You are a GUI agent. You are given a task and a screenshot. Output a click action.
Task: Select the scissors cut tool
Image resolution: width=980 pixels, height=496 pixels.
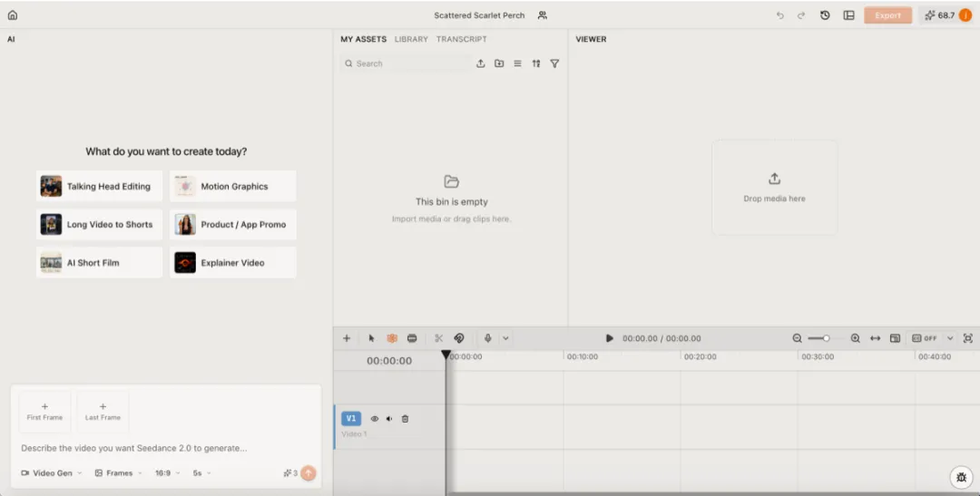[439, 338]
